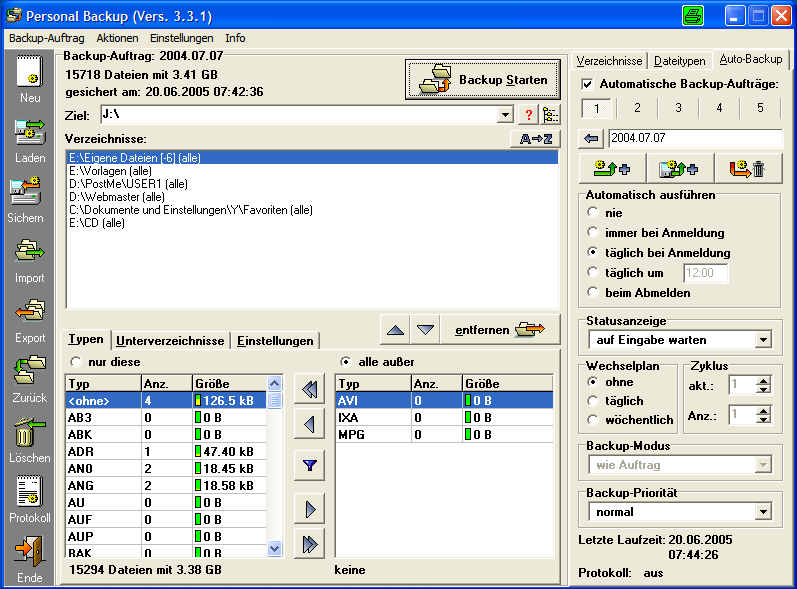
Task: Click the type list scrollbar down arrow
Action: click(x=274, y=548)
